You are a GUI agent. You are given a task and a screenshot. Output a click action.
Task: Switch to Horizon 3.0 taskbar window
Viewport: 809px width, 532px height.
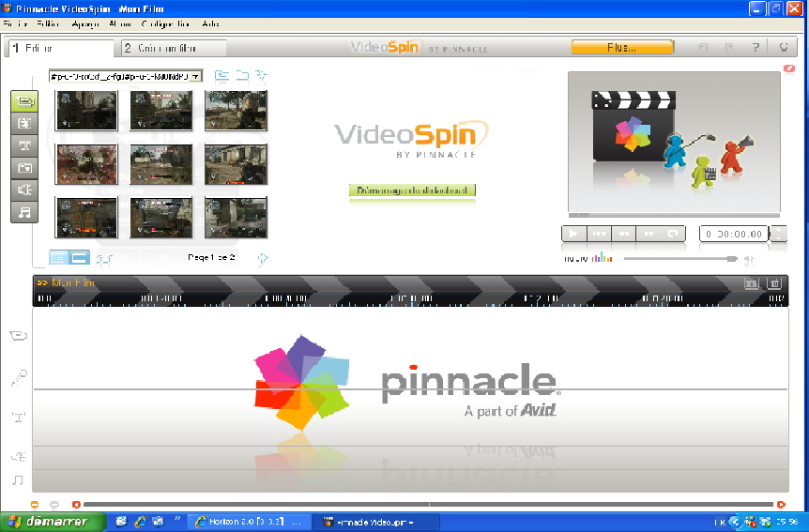tap(251, 523)
